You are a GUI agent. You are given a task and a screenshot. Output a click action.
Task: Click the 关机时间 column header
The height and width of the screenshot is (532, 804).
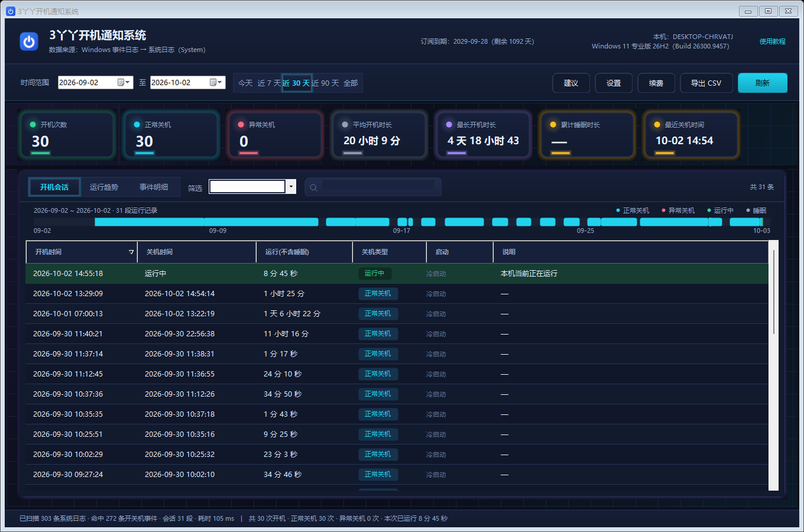pyautogui.click(x=197, y=252)
